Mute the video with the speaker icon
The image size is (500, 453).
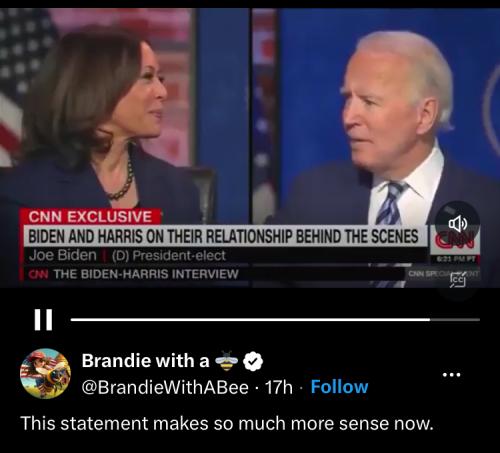click(458, 223)
